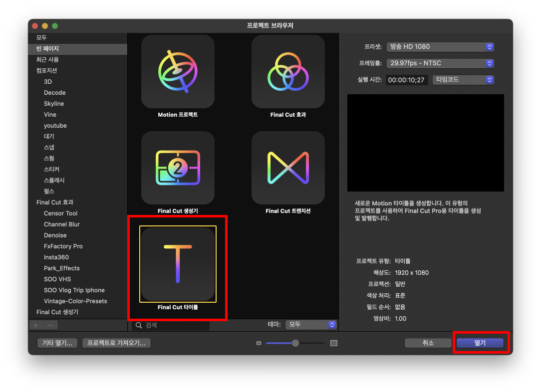Select the Final Cut 효과 icon

288,72
